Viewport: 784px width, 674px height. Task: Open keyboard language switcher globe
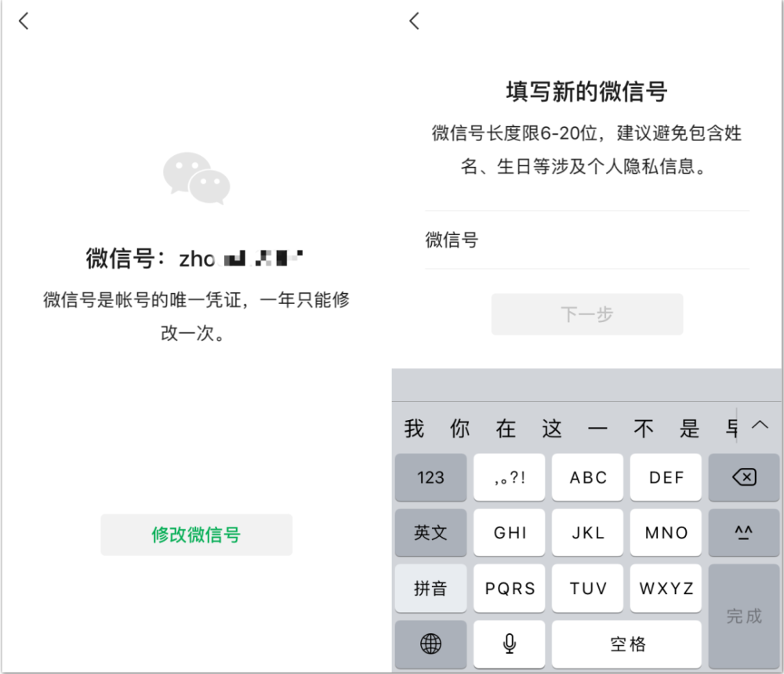click(x=430, y=644)
